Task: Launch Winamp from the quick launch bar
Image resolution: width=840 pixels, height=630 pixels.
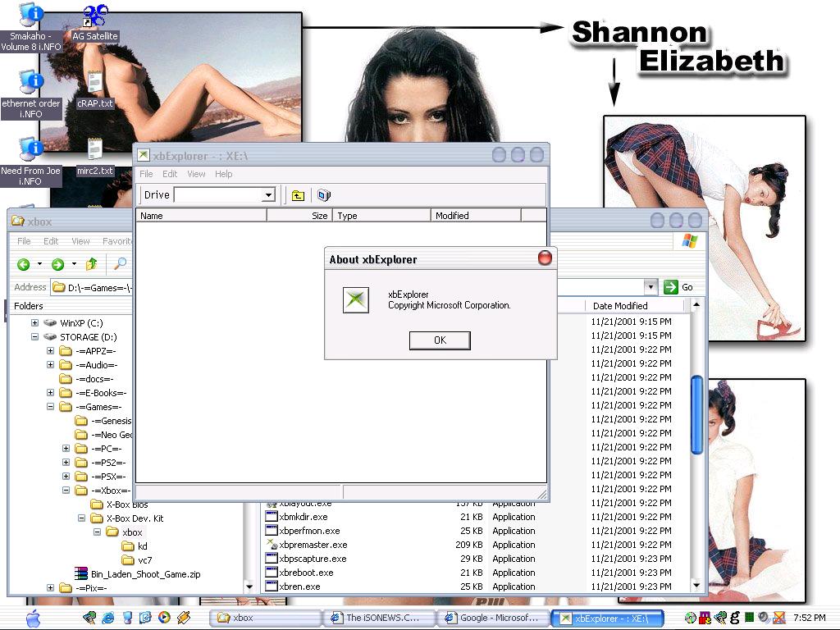Action: pos(184,618)
